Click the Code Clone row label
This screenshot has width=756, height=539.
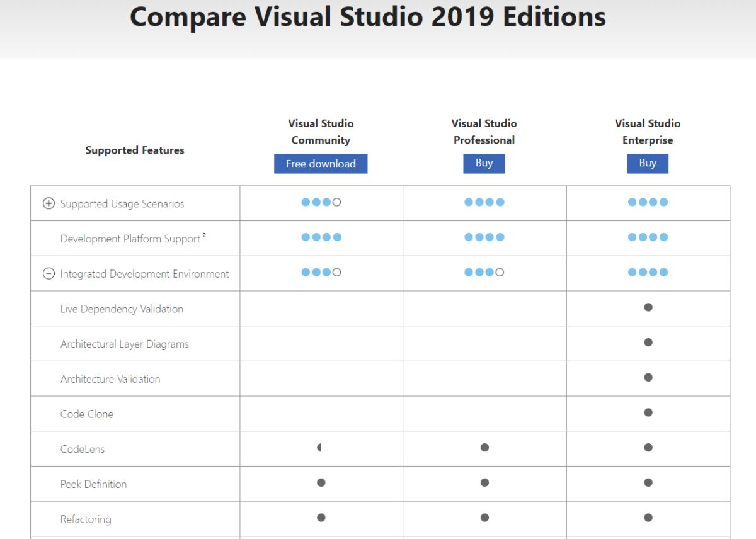pyautogui.click(x=87, y=414)
